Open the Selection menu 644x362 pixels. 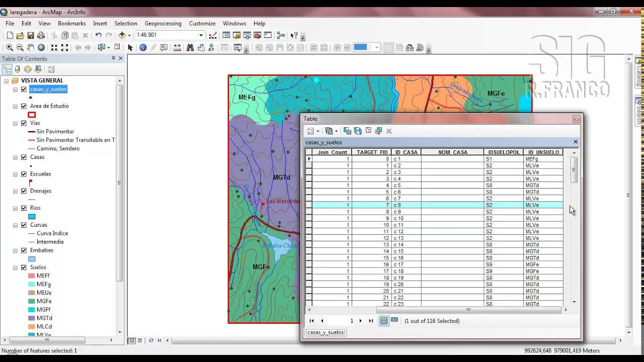126,24
